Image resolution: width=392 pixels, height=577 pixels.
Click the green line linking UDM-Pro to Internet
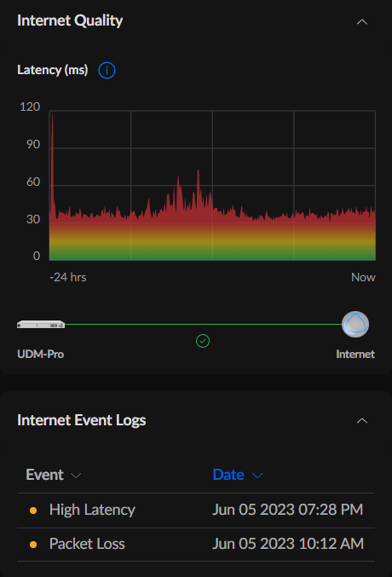tap(203, 324)
